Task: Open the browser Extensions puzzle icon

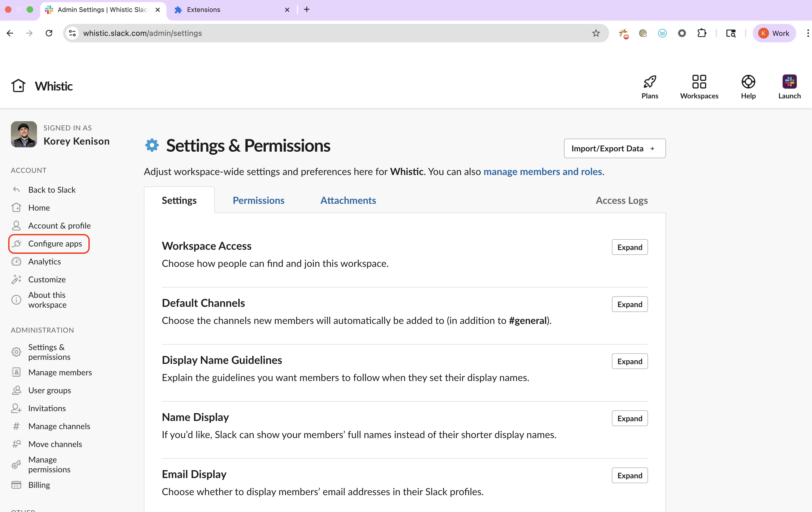Action: pos(701,33)
